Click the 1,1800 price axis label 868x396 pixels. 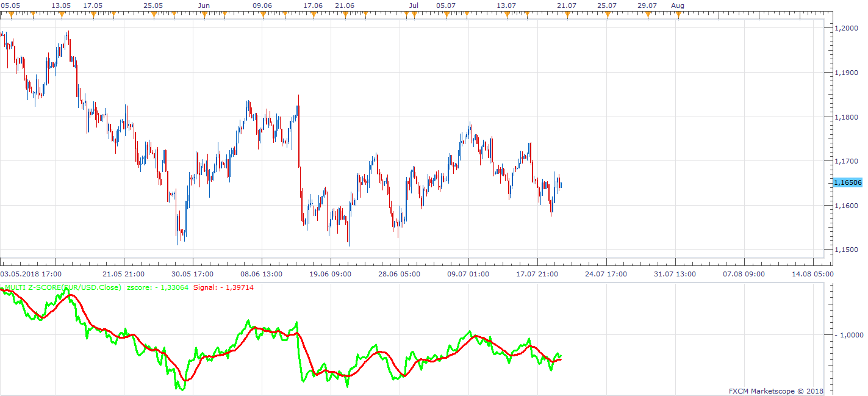[x=847, y=117]
